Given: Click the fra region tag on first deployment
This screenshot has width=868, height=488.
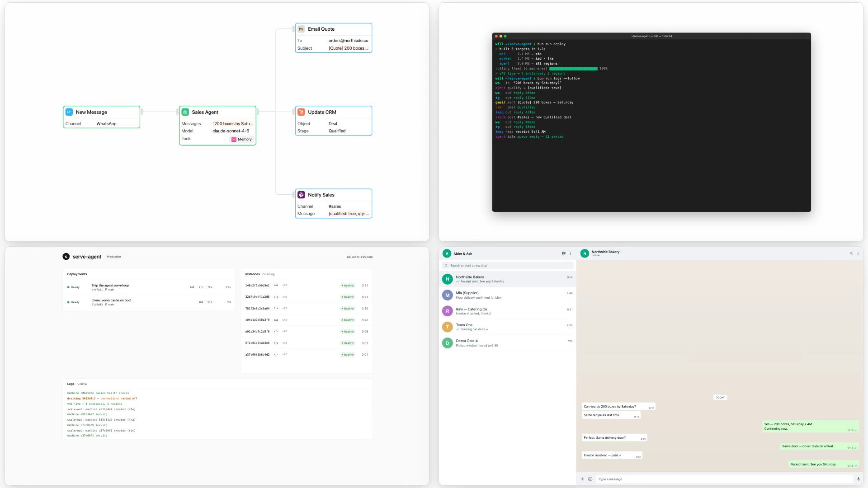Looking at the screenshot, I should 210,287.
